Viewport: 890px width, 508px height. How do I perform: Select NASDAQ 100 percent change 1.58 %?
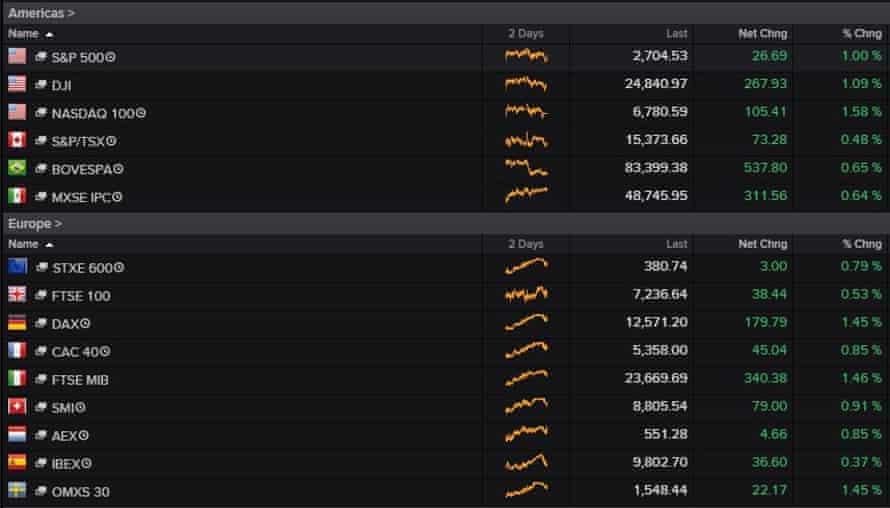click(862, 111)
